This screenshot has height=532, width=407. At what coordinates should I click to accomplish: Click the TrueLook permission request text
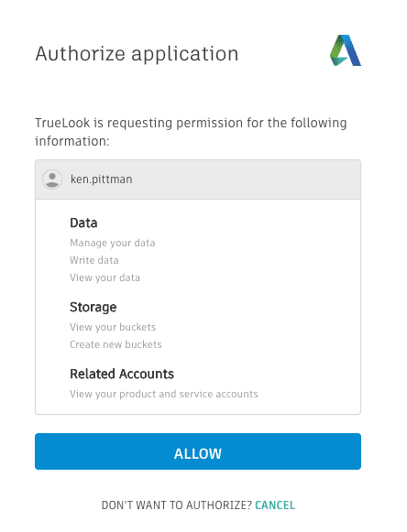pyautogui.click(x=191, y=132)
